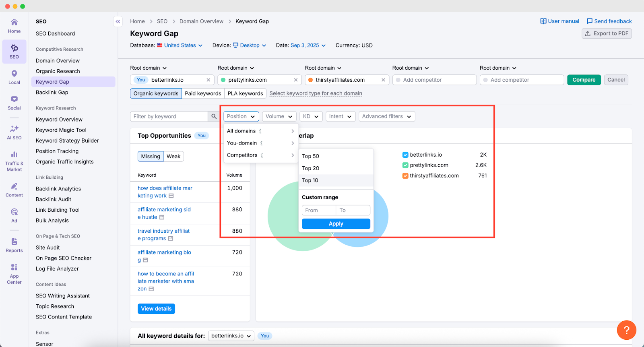Disable the thirstyaffiliates.com checkbox
Viewport: 644px width, 347px height.
point(405,176)
